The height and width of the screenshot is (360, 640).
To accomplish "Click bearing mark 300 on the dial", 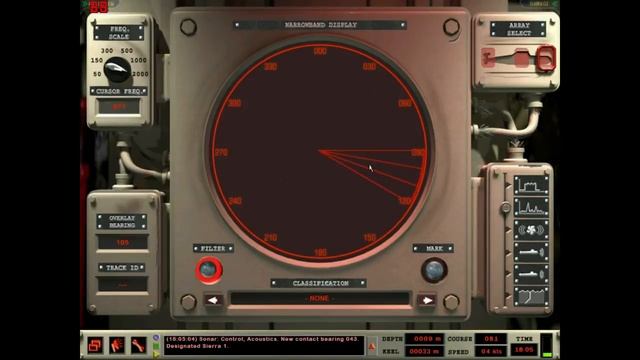I will point(234,103).
